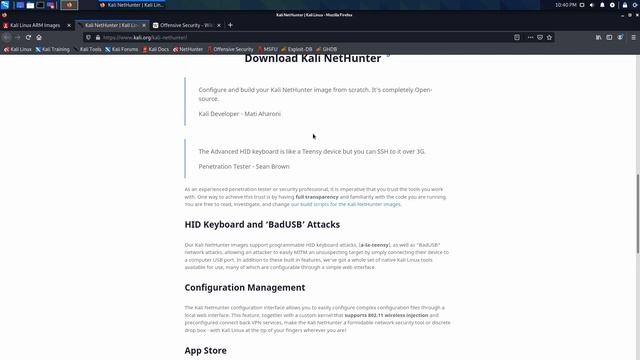Go to Firefox home page
640x360 pixels.
(x=39, y=37)
